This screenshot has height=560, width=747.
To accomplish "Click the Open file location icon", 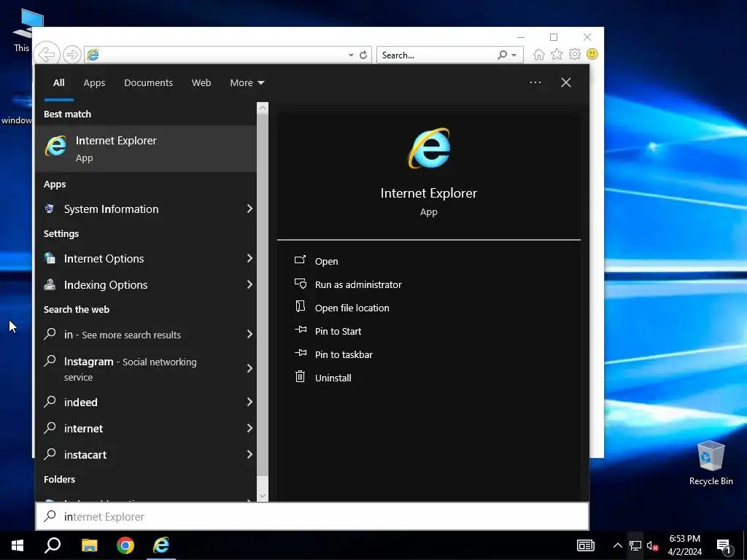I will [x=300, y=307].
